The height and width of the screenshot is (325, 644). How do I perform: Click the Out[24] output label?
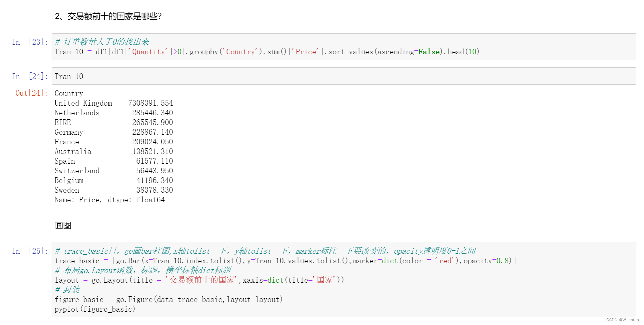[31, 93]
